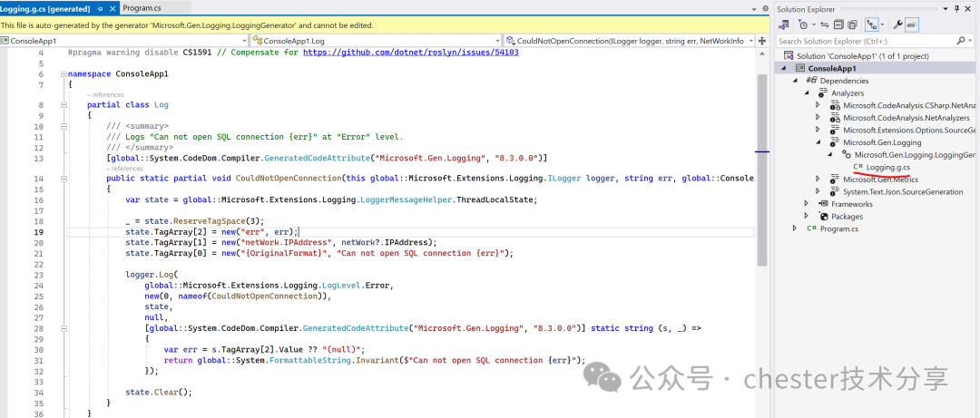Viewport: 980px width, 418px height.
Task: Open Pending Changes Filter dropdown arrow
Action: pos(813,25)
